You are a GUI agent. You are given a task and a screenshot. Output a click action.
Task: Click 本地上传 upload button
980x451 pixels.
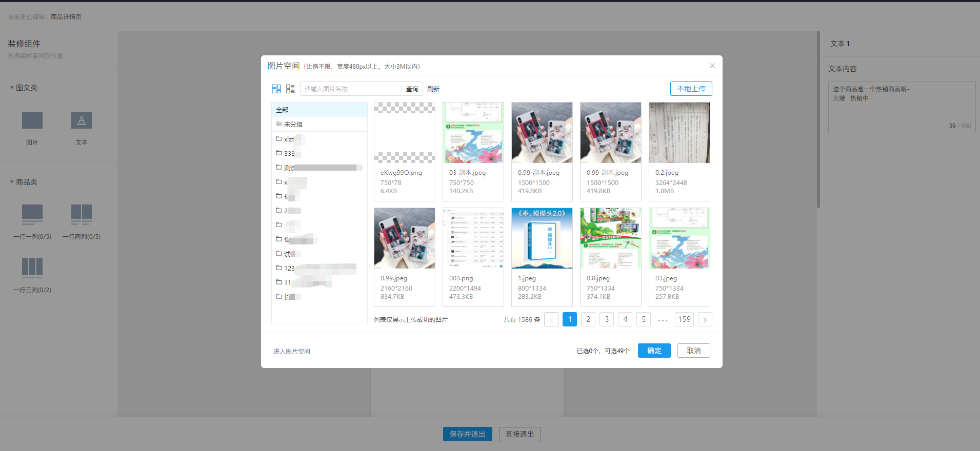pos(691,89)
